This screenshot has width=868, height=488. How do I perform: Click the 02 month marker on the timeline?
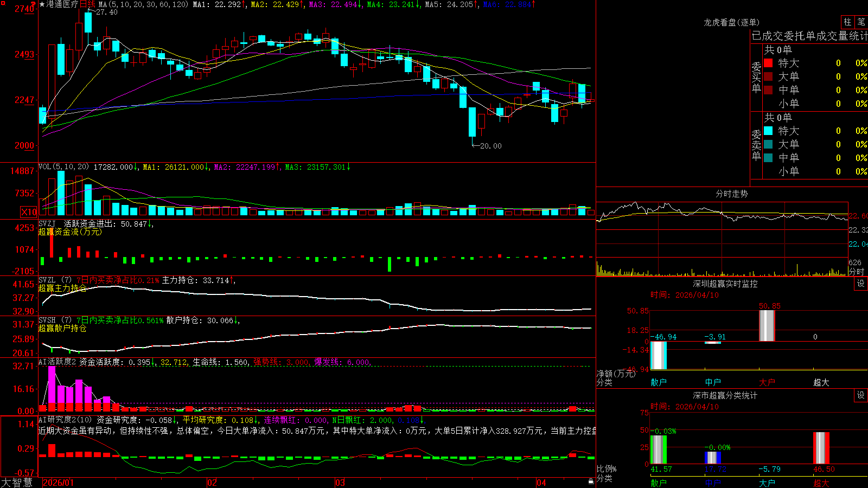212,483
